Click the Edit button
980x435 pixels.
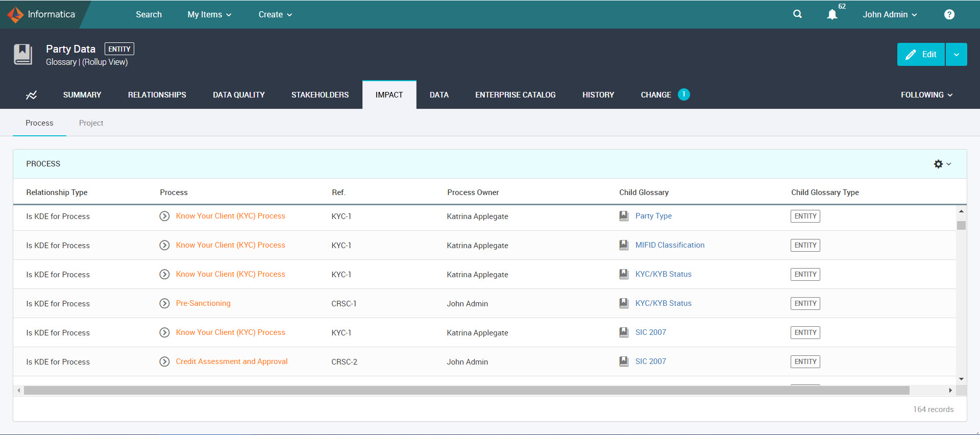(x=921, y=55)
